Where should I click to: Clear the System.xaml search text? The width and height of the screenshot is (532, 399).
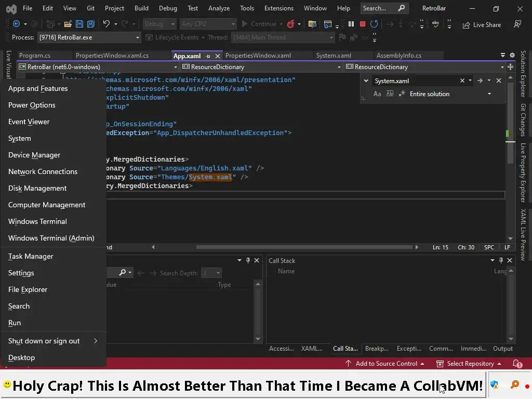[x=462, y=81]
